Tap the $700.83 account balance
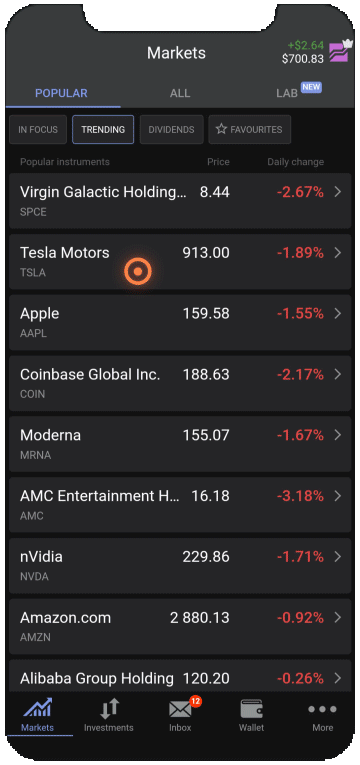Screen dimensions: 360x765 point(302,59)
